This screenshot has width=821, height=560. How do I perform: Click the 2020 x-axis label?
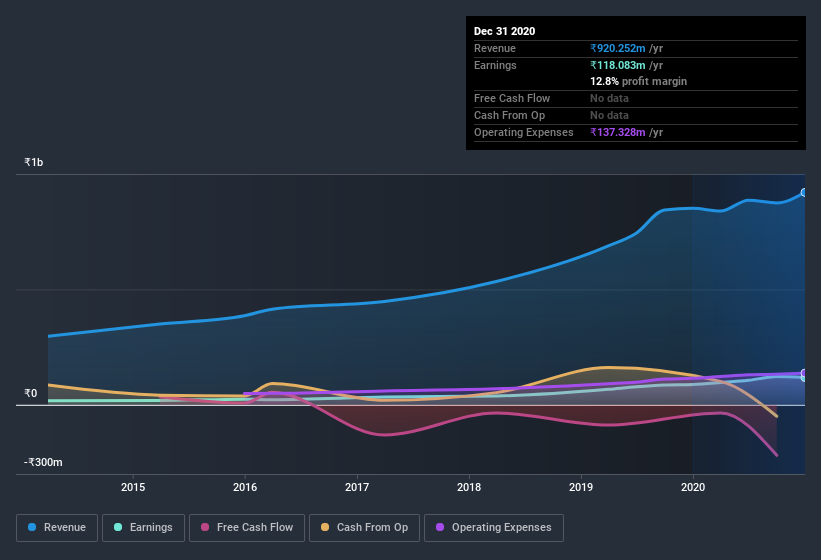pyautogui.click(x=693, y=487)
